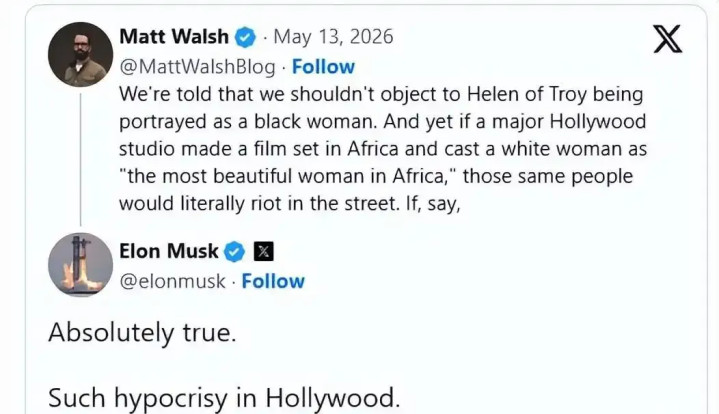The image size is (719, 414).
Task: Click 'would literally riot in the street' text
Action: [x=259, y=204]
